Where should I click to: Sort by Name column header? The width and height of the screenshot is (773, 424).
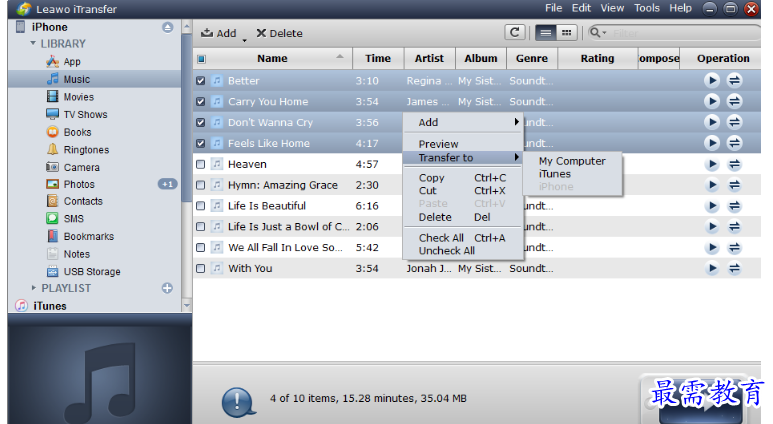272,58
